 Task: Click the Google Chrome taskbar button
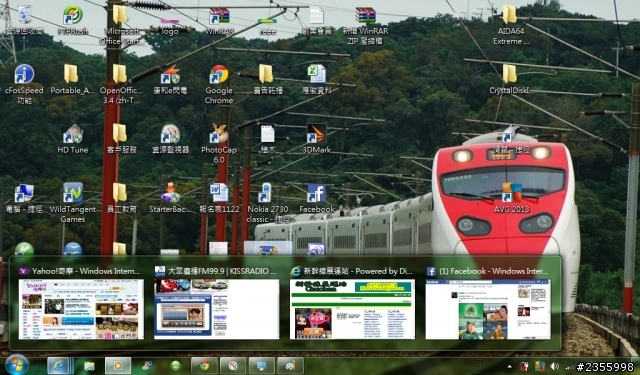(204, 366)
